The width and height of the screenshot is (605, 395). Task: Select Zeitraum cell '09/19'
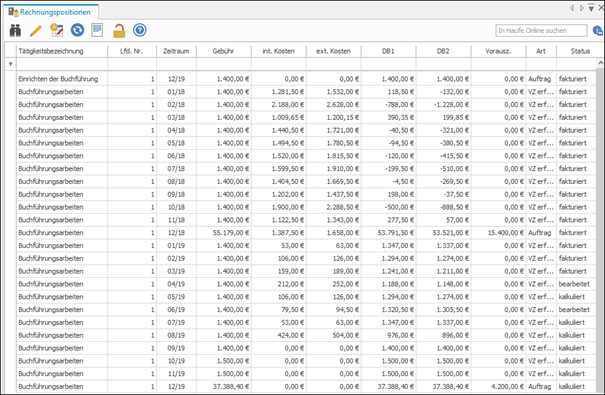(x=176, y=348)
